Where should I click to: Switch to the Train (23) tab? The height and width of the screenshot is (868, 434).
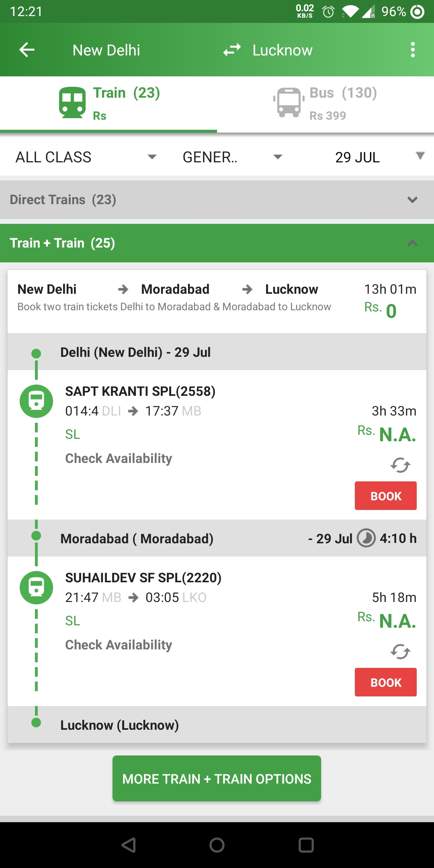[x=108, y=104]
